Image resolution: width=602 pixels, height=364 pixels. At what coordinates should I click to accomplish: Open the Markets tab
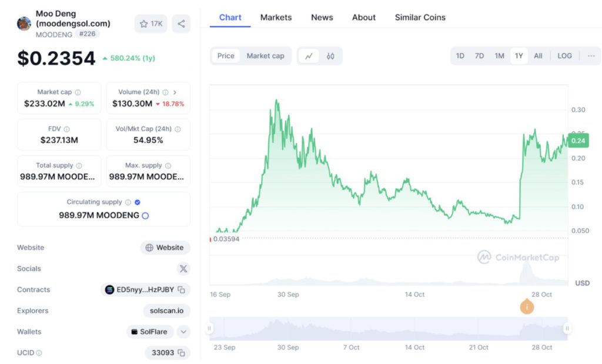276,18
